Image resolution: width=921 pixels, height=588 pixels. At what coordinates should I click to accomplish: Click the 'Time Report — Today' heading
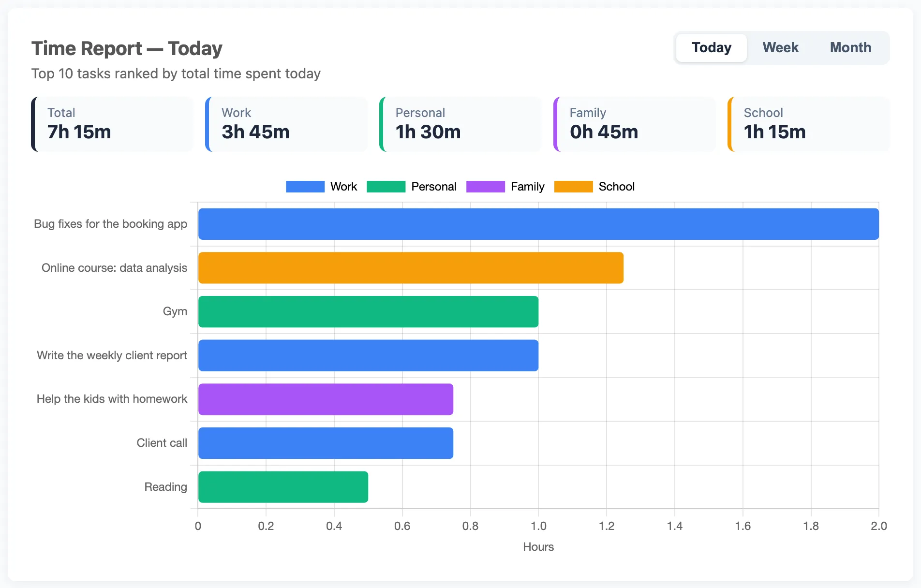point(127,48)
